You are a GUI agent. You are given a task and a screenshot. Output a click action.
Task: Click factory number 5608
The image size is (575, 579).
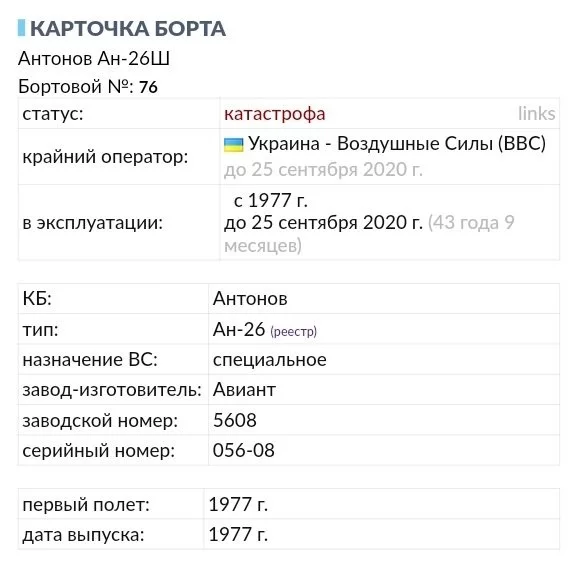(235, 420)
